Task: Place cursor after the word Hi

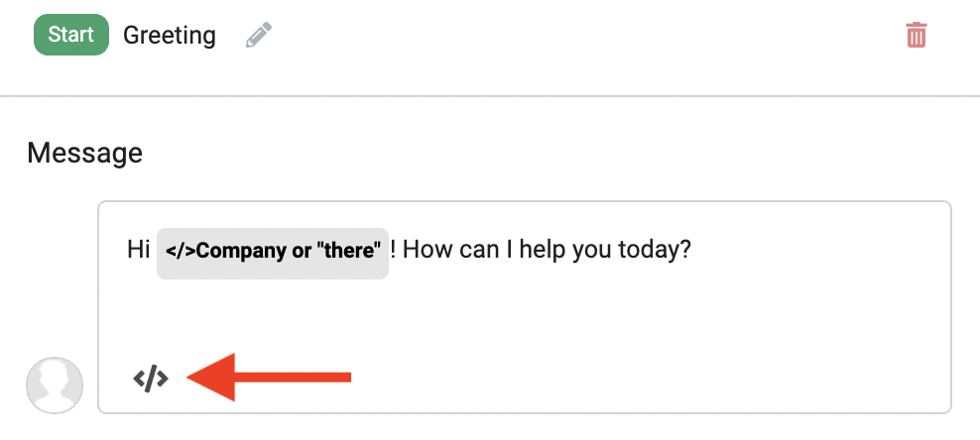Action: 151,251
